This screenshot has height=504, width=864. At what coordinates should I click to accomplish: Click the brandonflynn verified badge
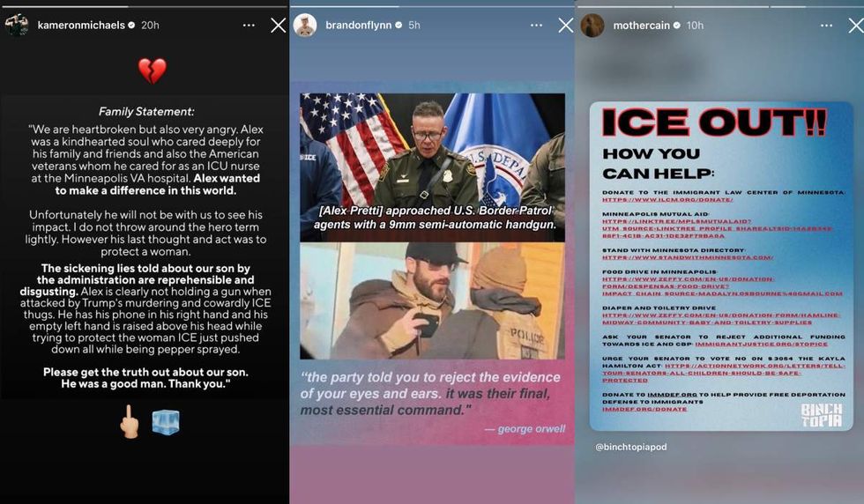click(x=398, y=26)
